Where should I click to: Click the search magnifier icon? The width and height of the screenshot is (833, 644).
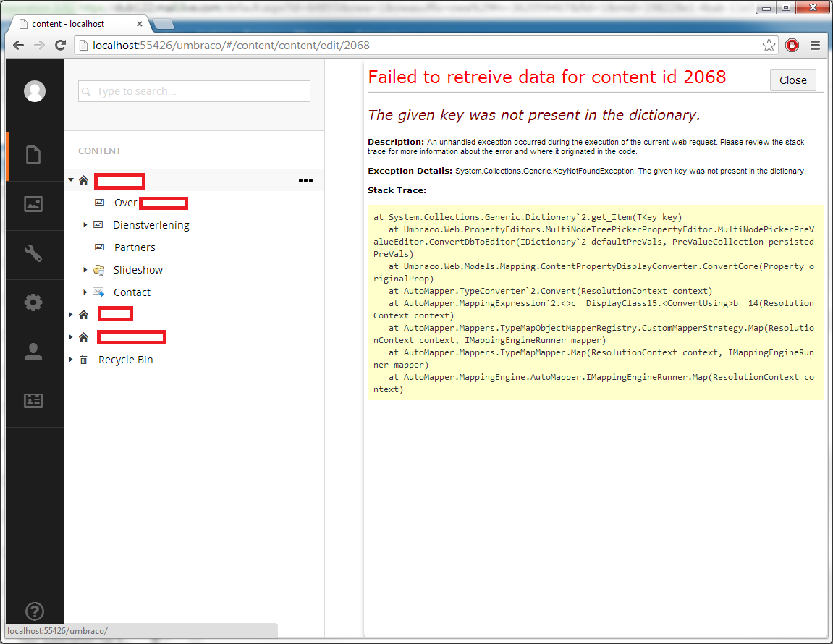[86, 91]
